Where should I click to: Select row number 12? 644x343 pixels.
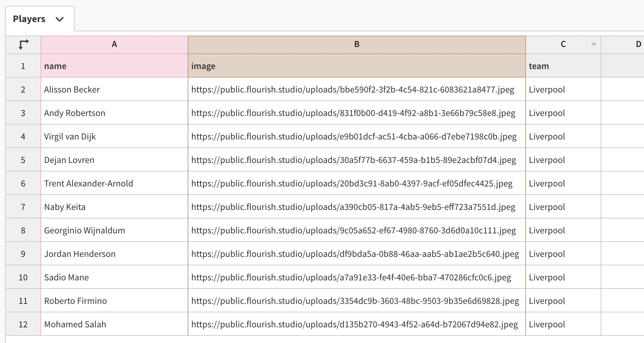click(x=23, y=324)
